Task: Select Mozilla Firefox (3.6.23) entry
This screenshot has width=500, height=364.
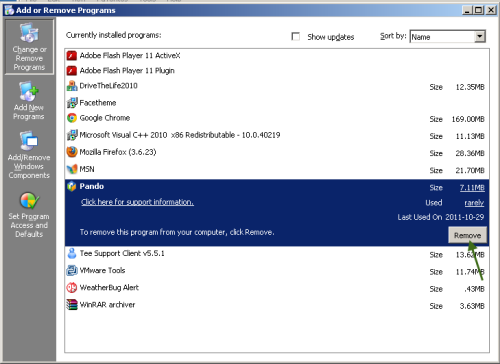Action: tap(118, 152)
